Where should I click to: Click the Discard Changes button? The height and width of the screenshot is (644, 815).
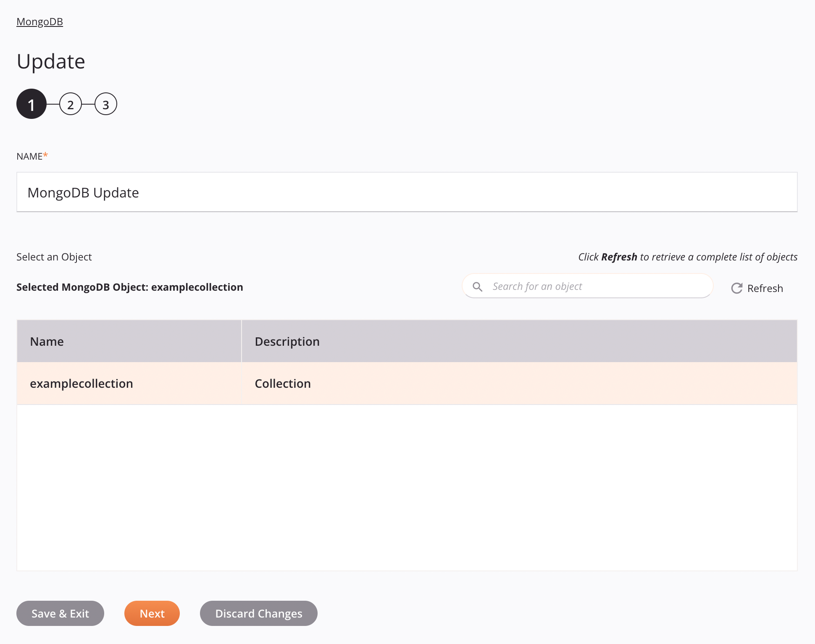(x=258, y=614)
